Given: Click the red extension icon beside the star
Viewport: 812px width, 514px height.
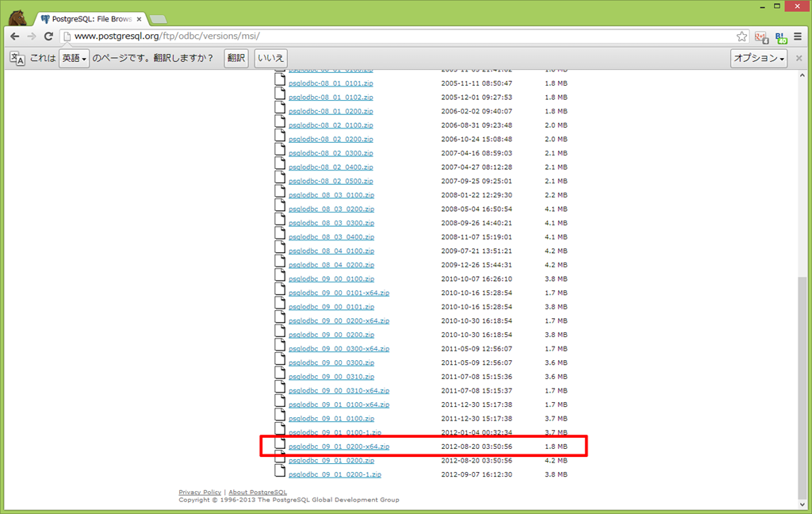Looking at the screenshot, I should pyautogui.click(x=761, y=36).
